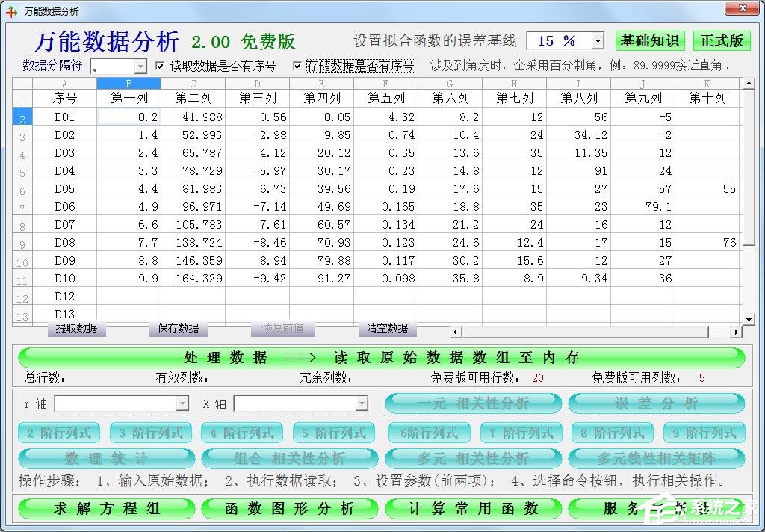Uncheck the 读取数据是否有序号 checkbox

[160, 65]
